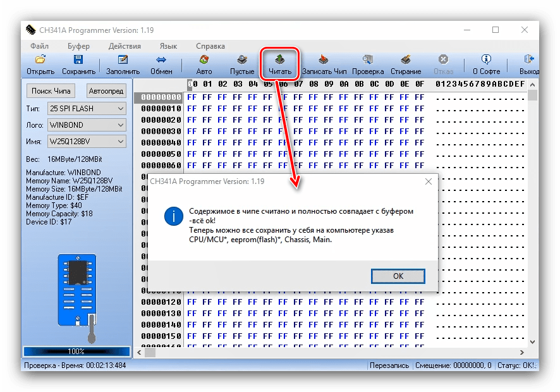Screen dimensions: 560x392
Task: Click the Проверка (Verify) icon
Action: tap(367, 60)
